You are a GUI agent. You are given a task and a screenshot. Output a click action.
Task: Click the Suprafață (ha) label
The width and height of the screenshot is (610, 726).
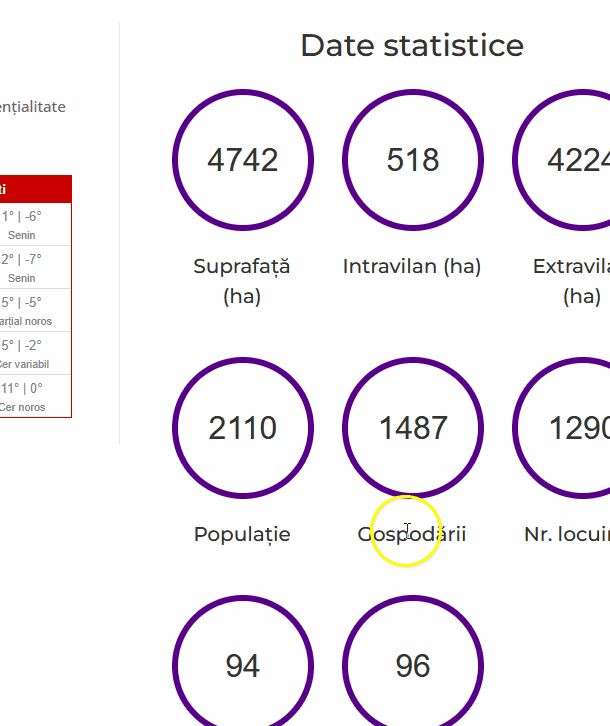242,281
